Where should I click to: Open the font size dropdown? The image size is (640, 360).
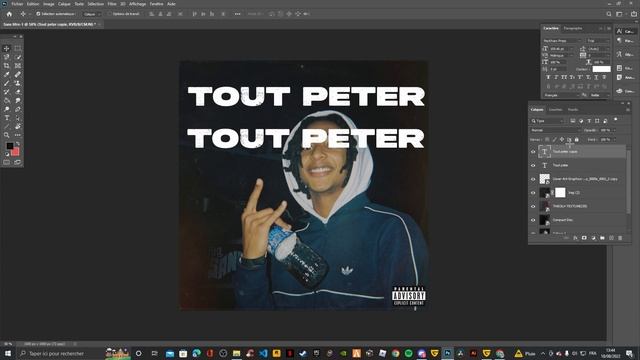click(562, 49)
